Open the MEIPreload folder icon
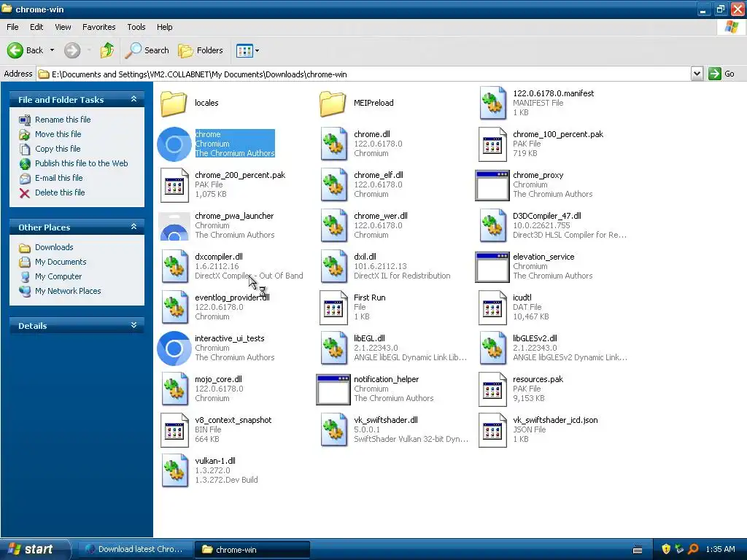Viewport: 747px width, 560px height. pyautogui.click(x=333, y=103)
